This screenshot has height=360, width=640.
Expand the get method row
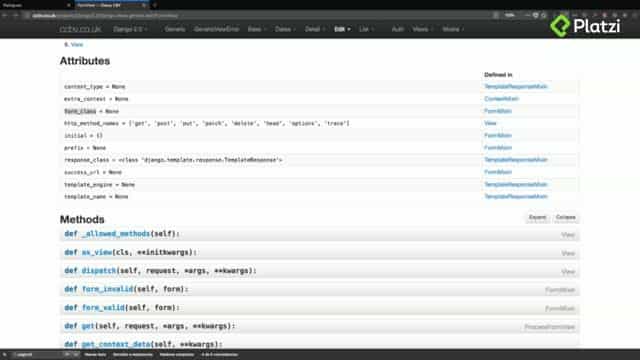pos(319,326)
